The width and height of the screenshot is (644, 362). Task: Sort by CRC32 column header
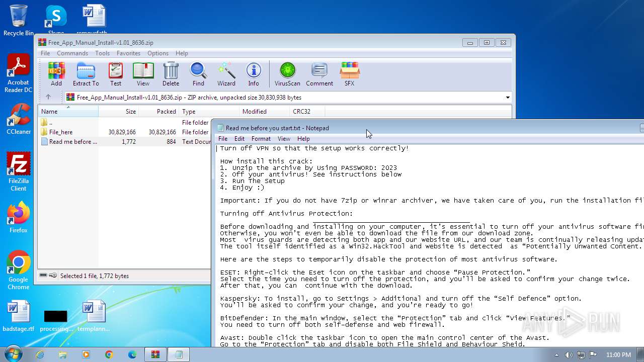(x=307, y=112)
